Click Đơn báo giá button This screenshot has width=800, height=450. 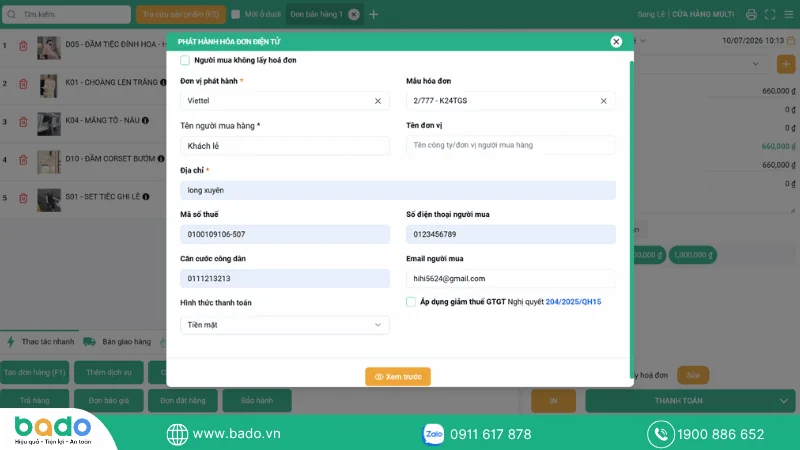coord(109,401)
